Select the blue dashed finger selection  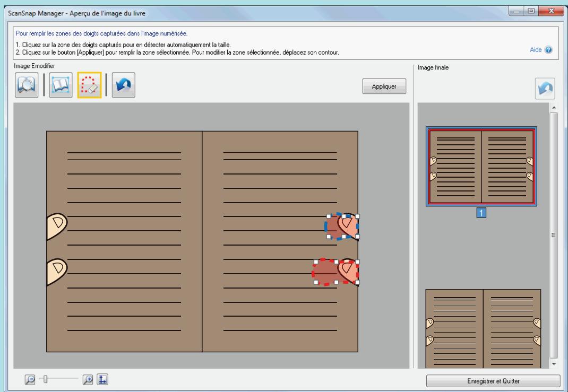(x=342, y=226)
